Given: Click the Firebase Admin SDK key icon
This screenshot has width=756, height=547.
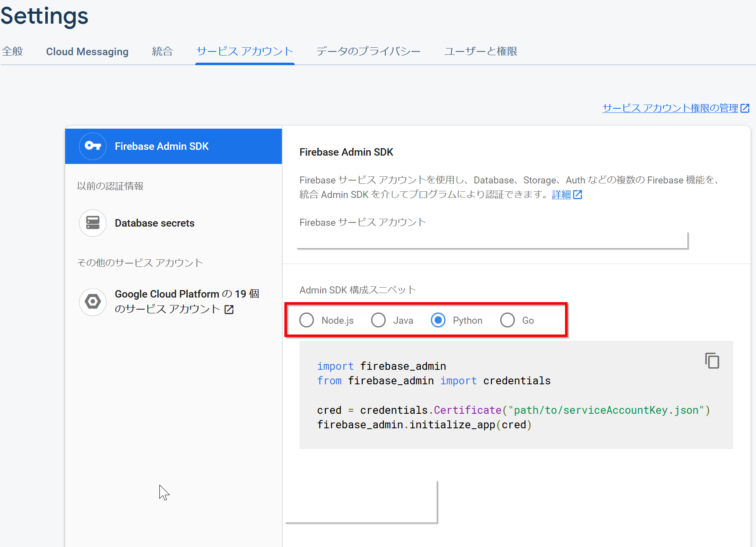Looking at the screenshot, I should (x=93, y=146).
